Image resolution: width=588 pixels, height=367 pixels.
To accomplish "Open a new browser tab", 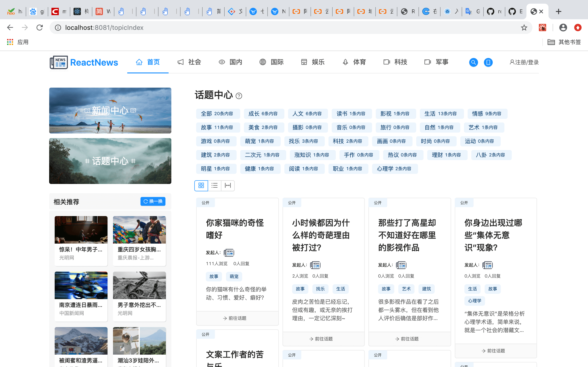I will [x=558, y=11].
